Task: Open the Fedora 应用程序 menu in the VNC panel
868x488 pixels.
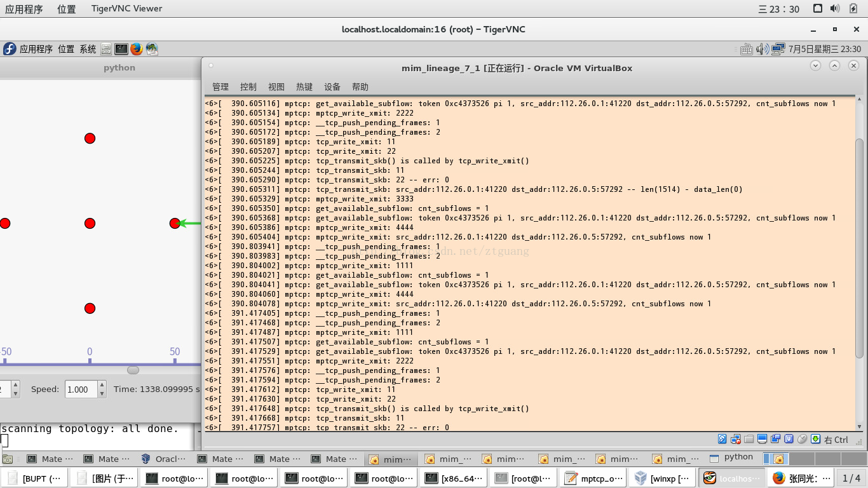Action: point(29,49)
